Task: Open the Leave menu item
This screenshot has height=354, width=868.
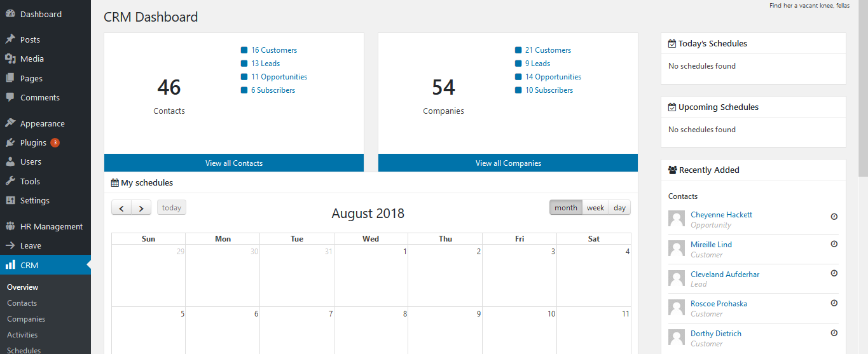Action: pos(45,245)
